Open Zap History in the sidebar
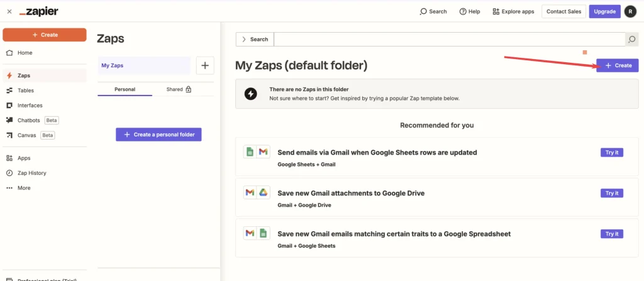This screenshot has height=281, width=644. coord(45,173)
